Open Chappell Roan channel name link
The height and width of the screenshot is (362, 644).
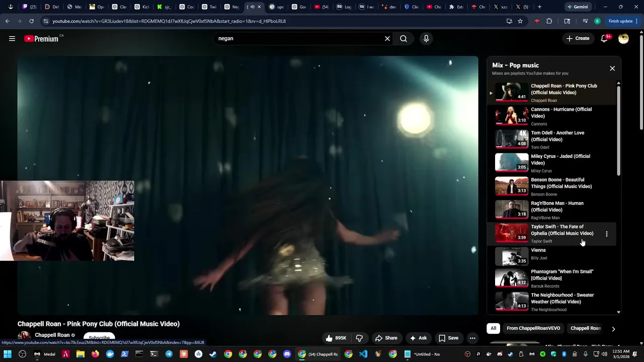[x=52, y=335]
